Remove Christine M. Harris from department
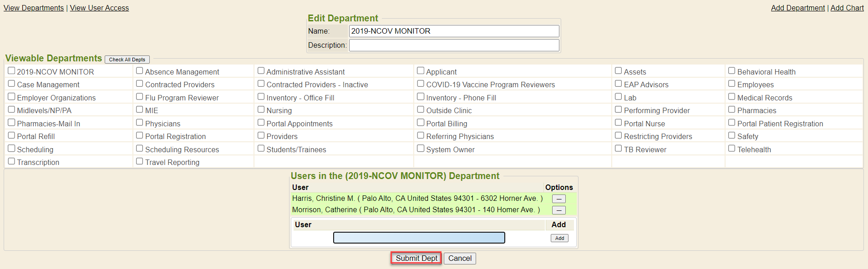This screenshot has width=868, height=269. click(558, 199)
